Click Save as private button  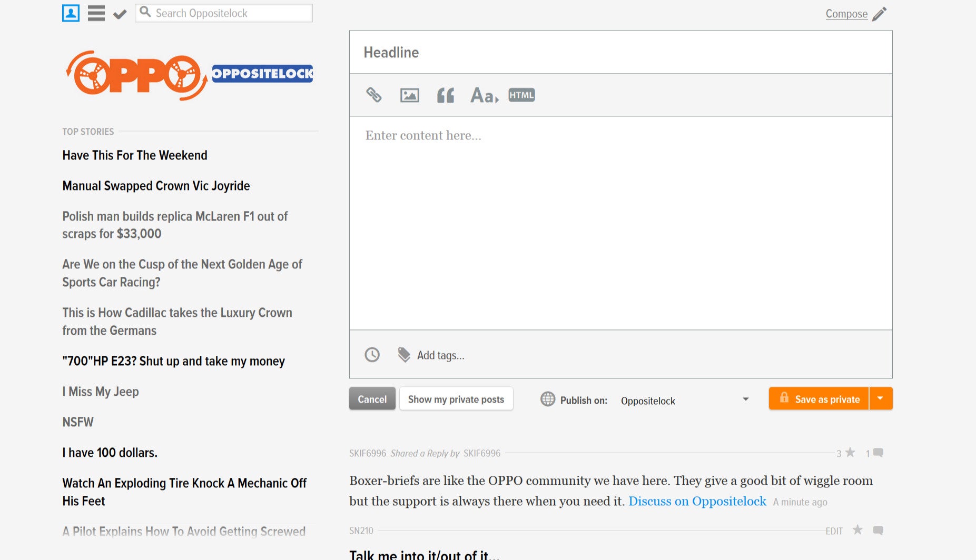(819, 398)
